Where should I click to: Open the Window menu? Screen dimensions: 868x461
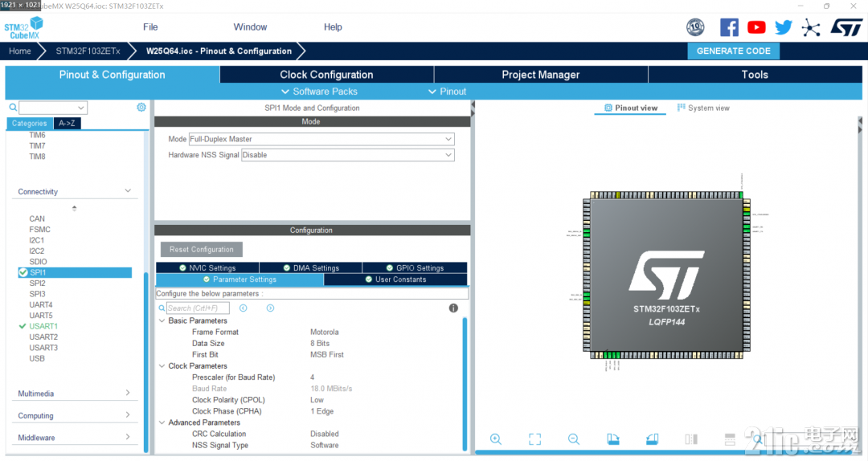pos(250,27)
